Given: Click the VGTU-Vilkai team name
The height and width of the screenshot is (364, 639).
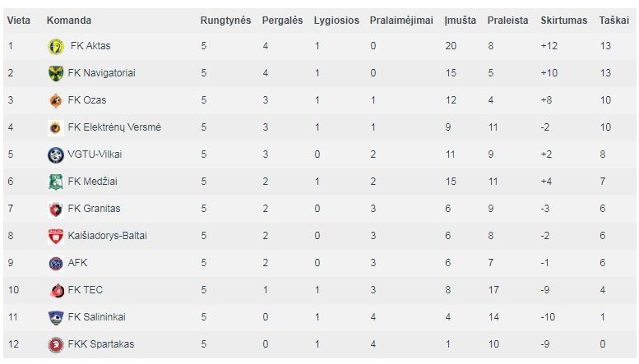Looking at the screenshot, I should click(x=95, y=154).
